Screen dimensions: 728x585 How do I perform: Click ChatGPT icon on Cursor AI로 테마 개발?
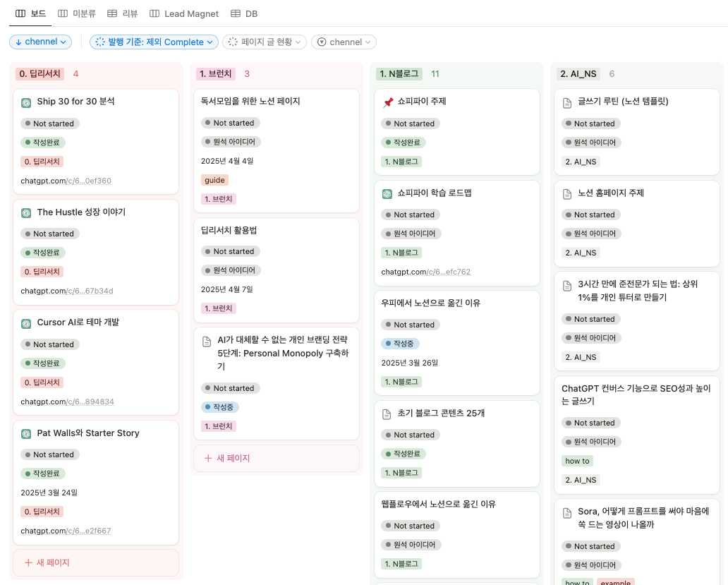[26, 324]
